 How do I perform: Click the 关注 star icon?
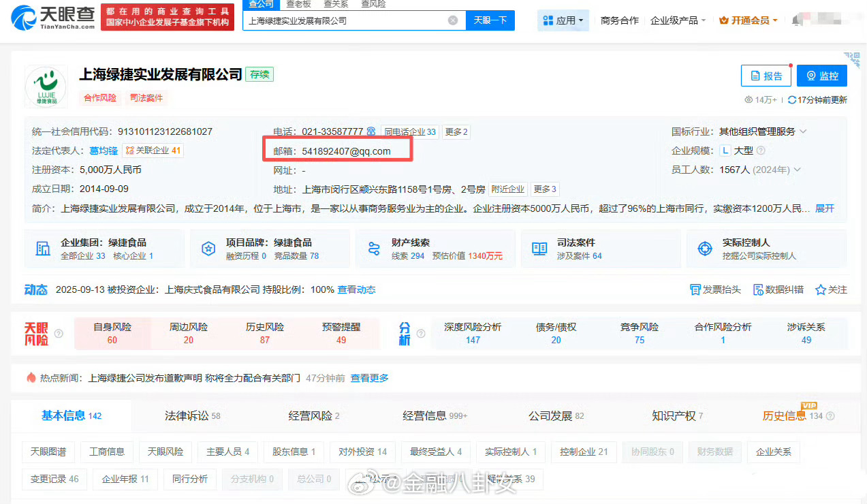coord(820,289)
